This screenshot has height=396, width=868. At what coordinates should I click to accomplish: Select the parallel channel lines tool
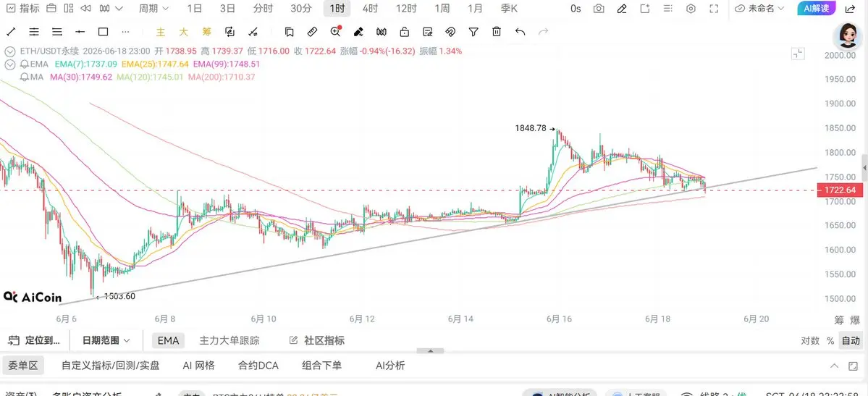[x=34, y=32]
